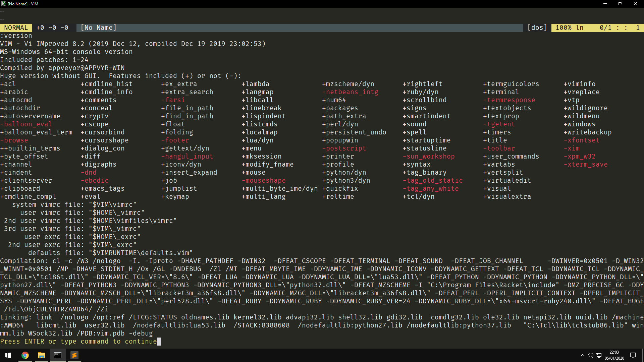Open the Windows Start menu
Screen dimensions: 644x362
8,355
